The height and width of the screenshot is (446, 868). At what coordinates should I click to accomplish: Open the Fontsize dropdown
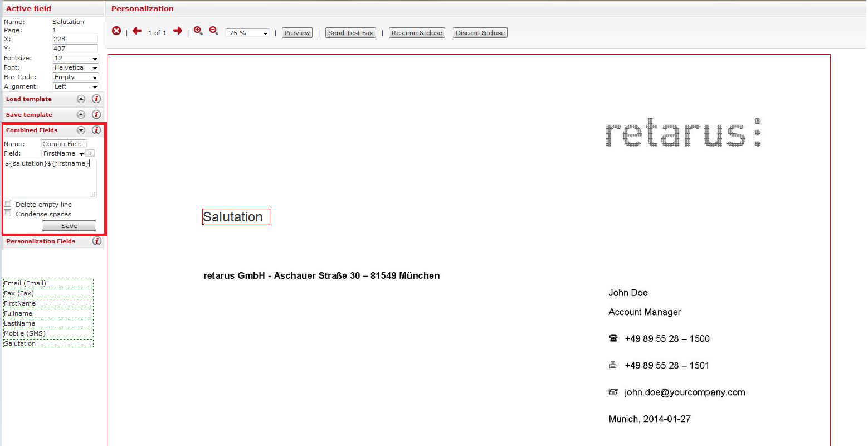[x=75, y=59]
